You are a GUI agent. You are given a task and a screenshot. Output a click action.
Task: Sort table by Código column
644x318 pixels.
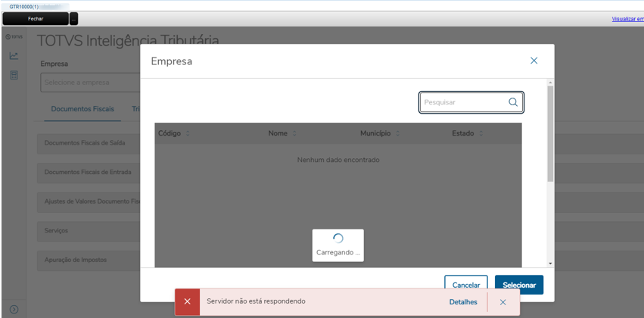[188, 133]
